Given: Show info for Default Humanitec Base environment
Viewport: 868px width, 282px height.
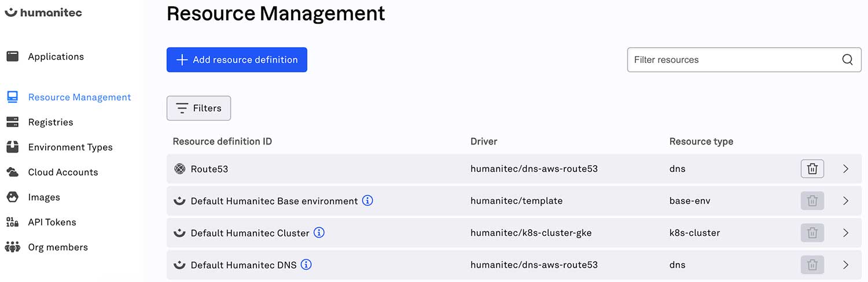Looking at the screenshot, I should coord(367,201).
